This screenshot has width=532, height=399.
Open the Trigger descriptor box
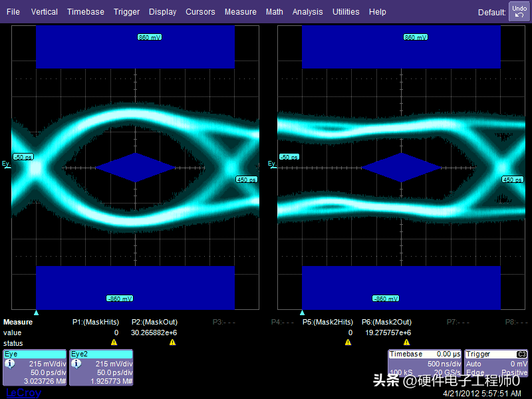[496, 363]
